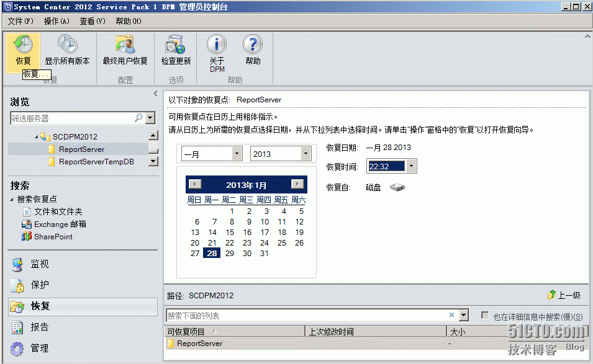Image resolution: width=593 pixels, height=364 pixels.
Task: Click the ReportServerTempDB database icon
Action: click(52, 162)
